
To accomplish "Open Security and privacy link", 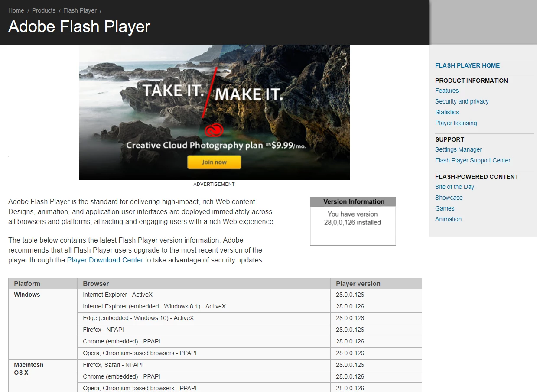I will [462, 101].
